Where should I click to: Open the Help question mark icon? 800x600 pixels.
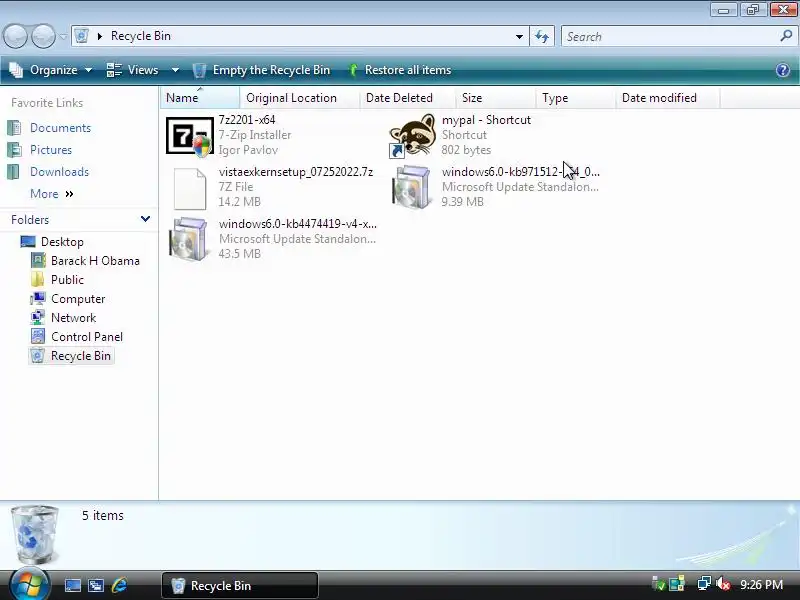tap(783, 70)
